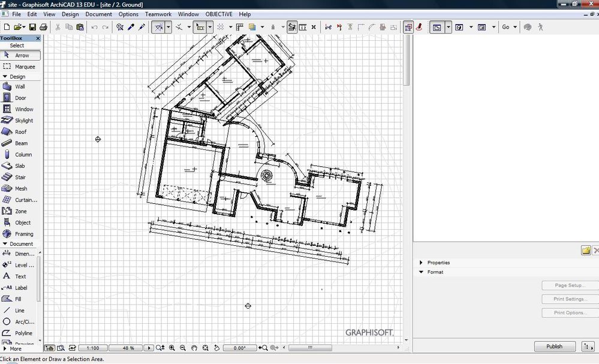Choose the Zone tool
Image resolution: width=599 pixels, height=364 pixels.
pos(20,211)
